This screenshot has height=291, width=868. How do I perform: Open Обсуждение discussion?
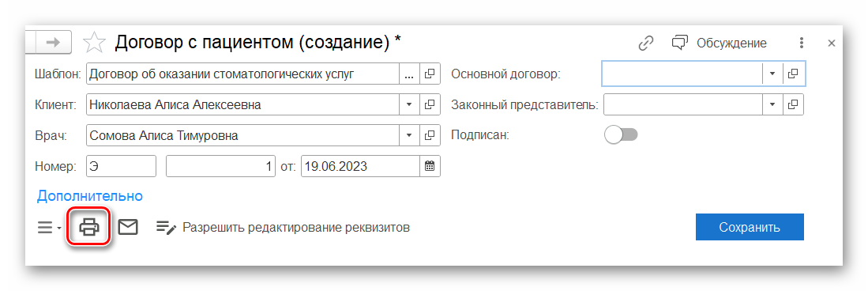pos(719,43)
